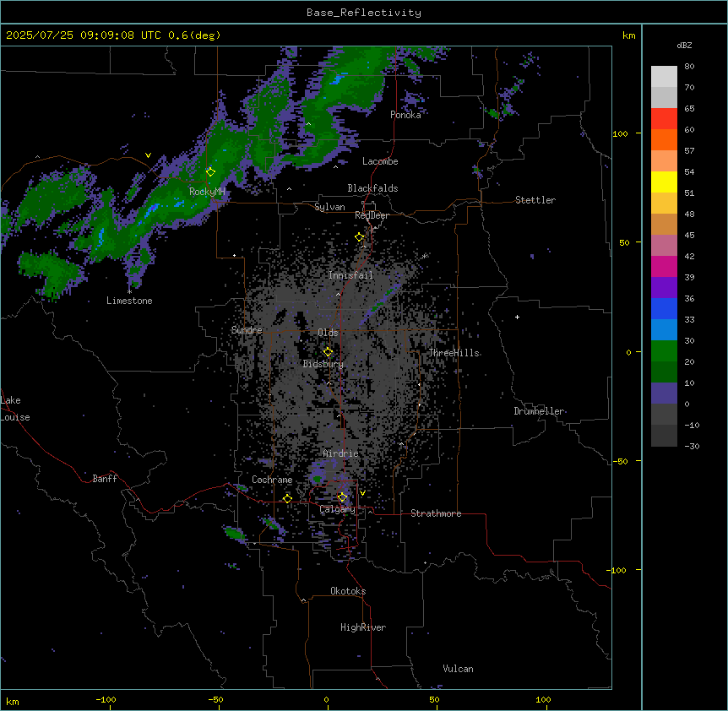Screen dimensions: 728x711
Task: Click the dBZ legend heading
Action: click(x=684, y=45)
